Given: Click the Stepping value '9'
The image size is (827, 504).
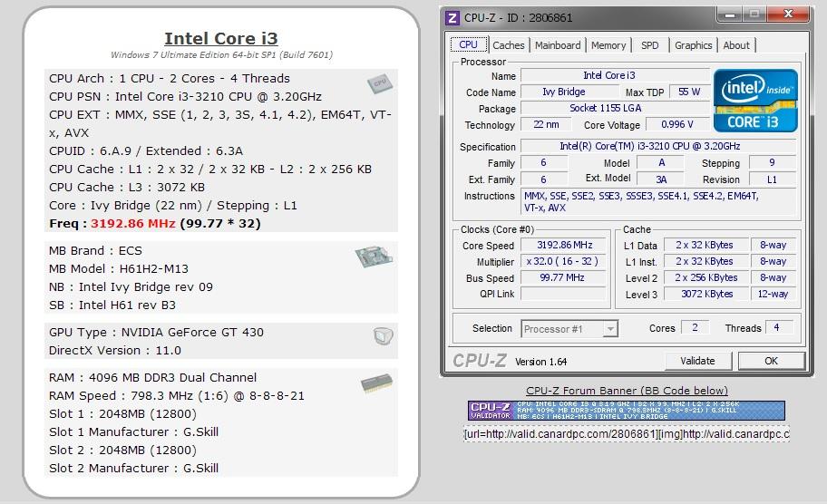Looking at the screenshot, I should coord(773,163).
